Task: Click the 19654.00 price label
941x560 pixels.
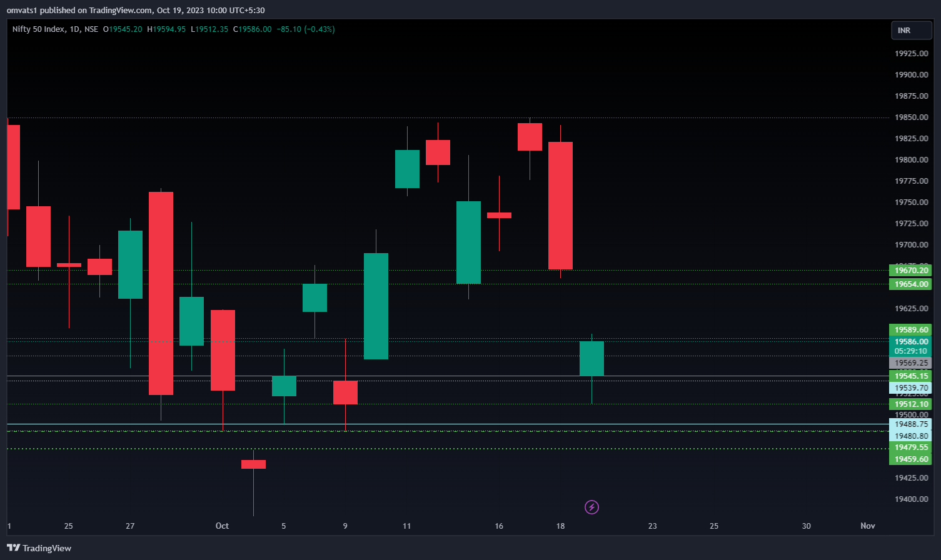Action: [910, 284]
